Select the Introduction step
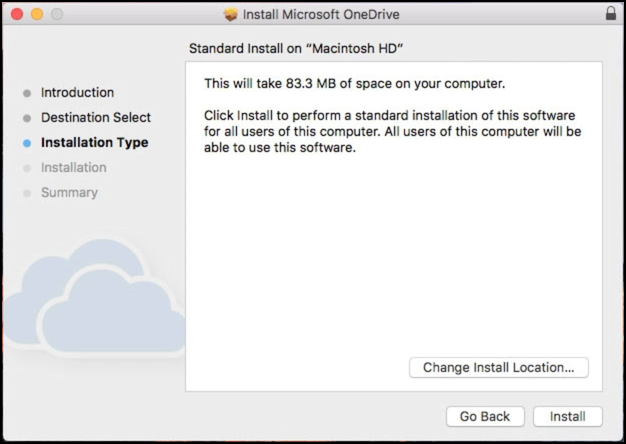The image size is (626, 444). click(77, 93)
